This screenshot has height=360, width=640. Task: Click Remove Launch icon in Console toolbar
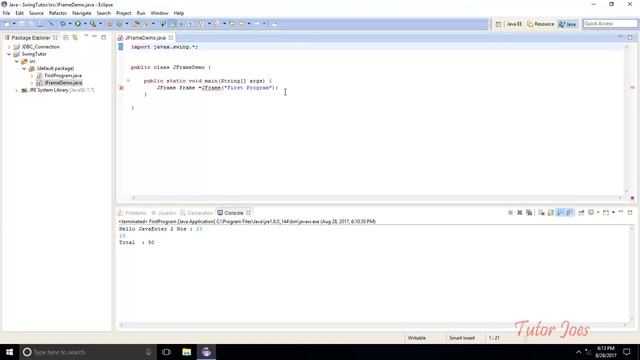(520, 213)
